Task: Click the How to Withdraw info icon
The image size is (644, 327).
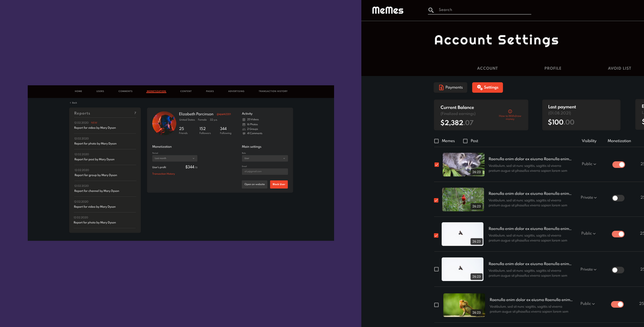Action: 510,112
